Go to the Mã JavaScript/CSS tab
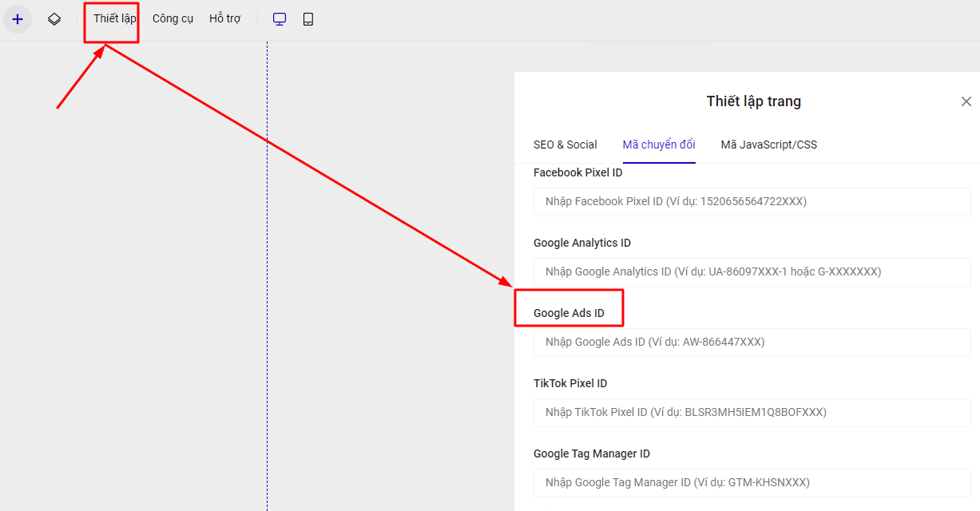980x511 pixels. click(x=768, y=145)
